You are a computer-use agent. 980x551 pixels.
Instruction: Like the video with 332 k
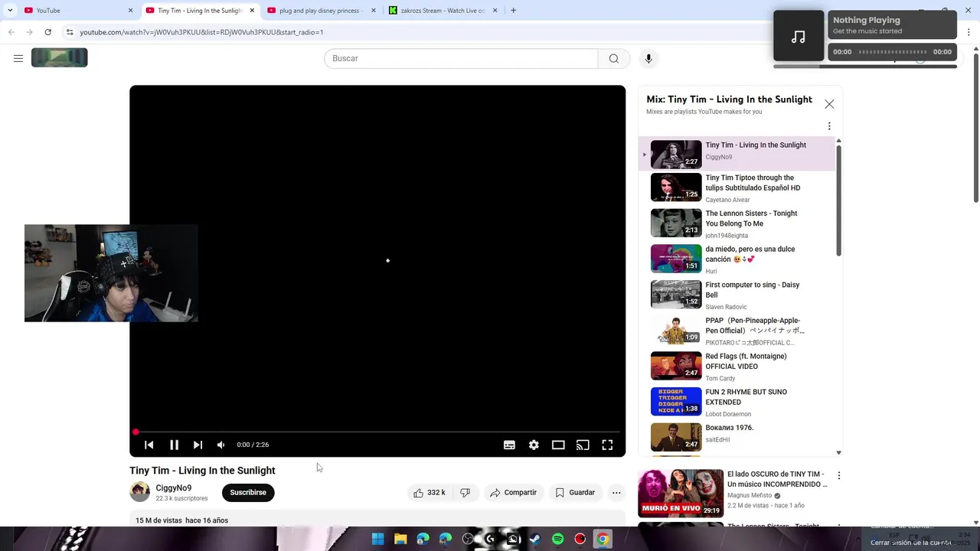(x=430, y=493)
